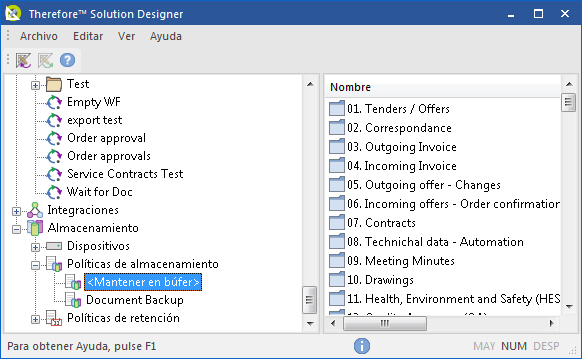Collapse the Políticas de almacenamiento node
Screen dimensions: 583x360
point(35,265)
